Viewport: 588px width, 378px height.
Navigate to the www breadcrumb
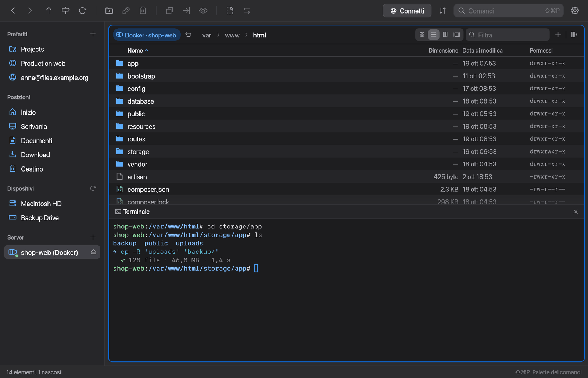232,35
